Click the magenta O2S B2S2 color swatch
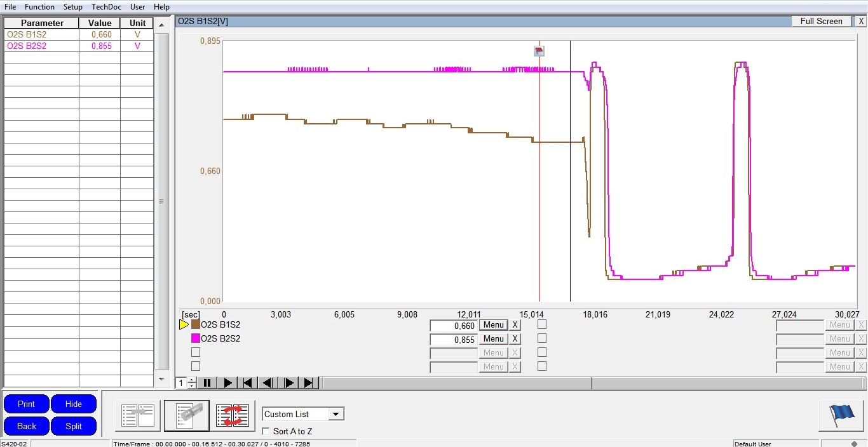 click(x=196, y=338)
